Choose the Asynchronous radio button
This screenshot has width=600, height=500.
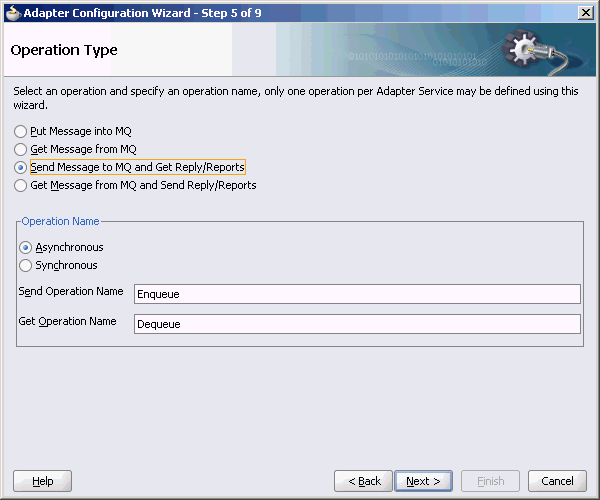[x=25, y=248]
